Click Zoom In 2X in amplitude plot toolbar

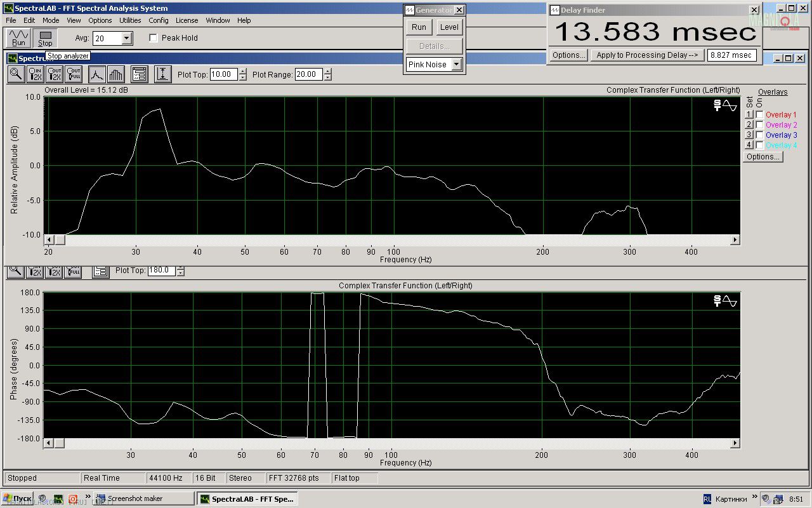pyautogui.click(x=35, y=74)
